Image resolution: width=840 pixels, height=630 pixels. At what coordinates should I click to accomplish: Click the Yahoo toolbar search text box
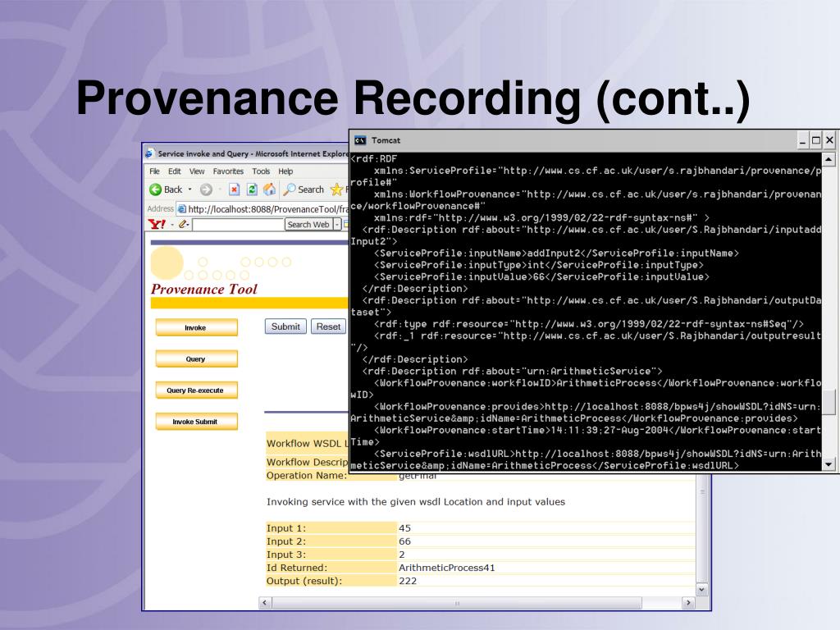coord(238,225)
